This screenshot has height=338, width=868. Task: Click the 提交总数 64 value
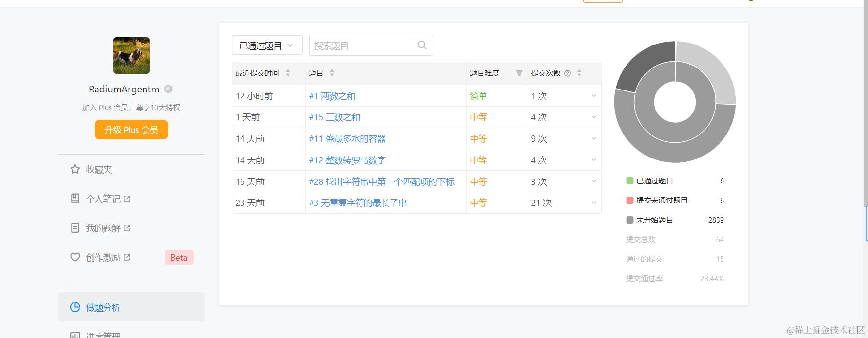click(x=720, y=239)
